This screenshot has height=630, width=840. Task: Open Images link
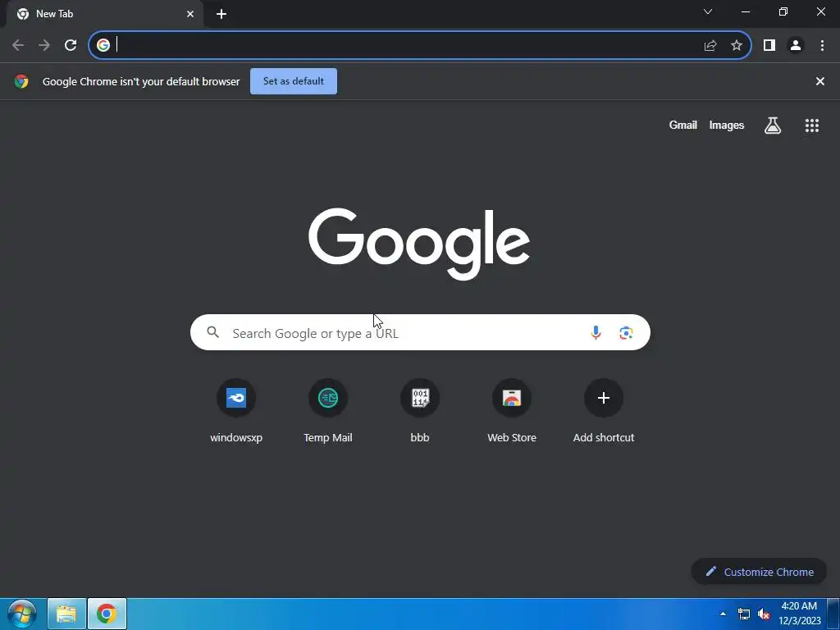tap(727, 126)
